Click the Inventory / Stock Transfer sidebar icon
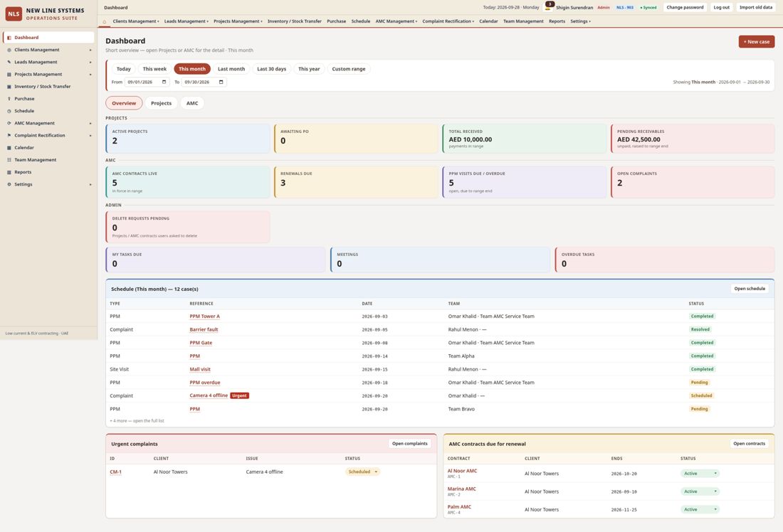The height and width of the screenshot is (532, 783). tap(9, 86)
